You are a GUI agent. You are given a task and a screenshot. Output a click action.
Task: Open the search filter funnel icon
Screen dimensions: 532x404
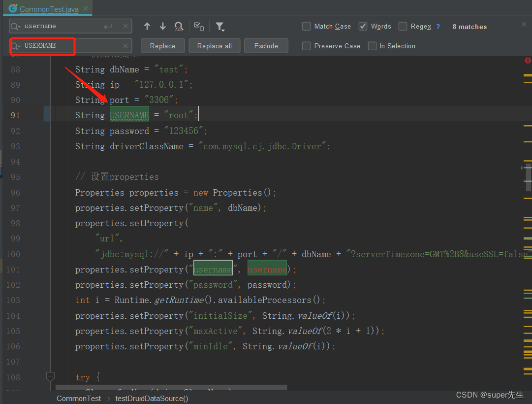pos(220,27)
